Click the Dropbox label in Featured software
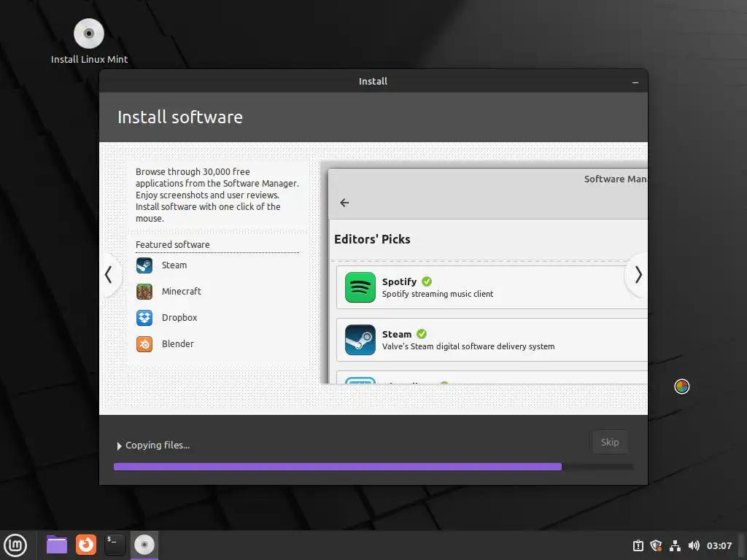Screen dimensions: 747x560 (x=179, y=318)
